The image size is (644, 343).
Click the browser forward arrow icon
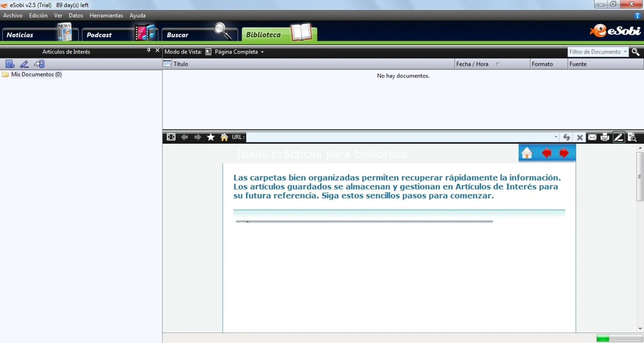[197, 137]
